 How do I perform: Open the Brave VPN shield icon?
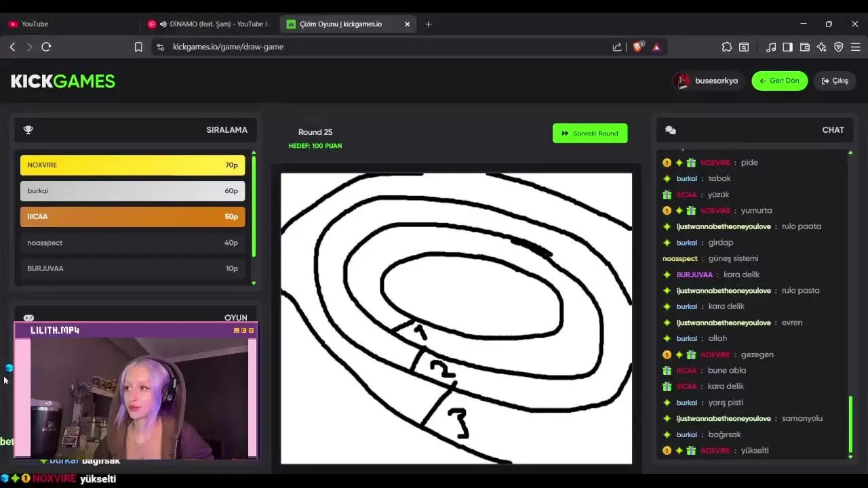click(839, 47)
